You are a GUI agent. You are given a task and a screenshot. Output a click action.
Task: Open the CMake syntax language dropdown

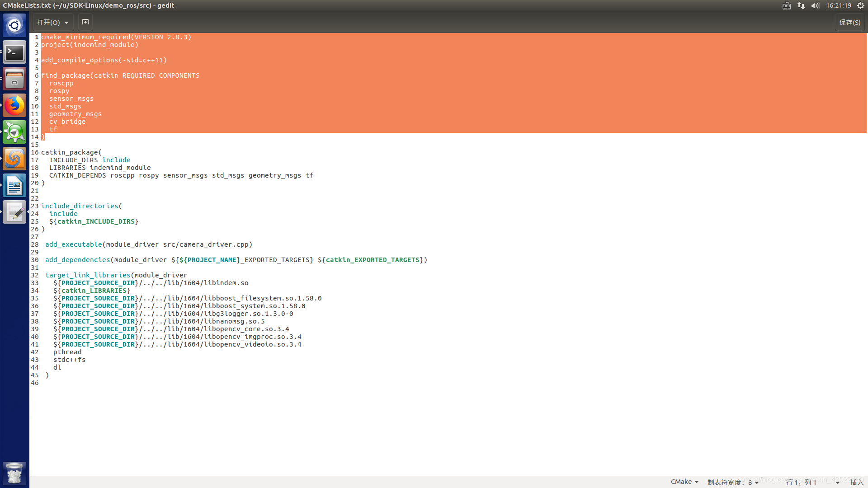(684, 482)
